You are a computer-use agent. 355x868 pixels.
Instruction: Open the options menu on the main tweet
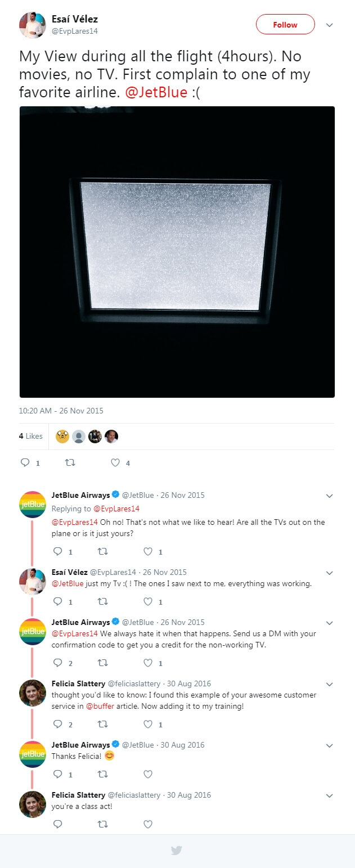click(329, 25)
